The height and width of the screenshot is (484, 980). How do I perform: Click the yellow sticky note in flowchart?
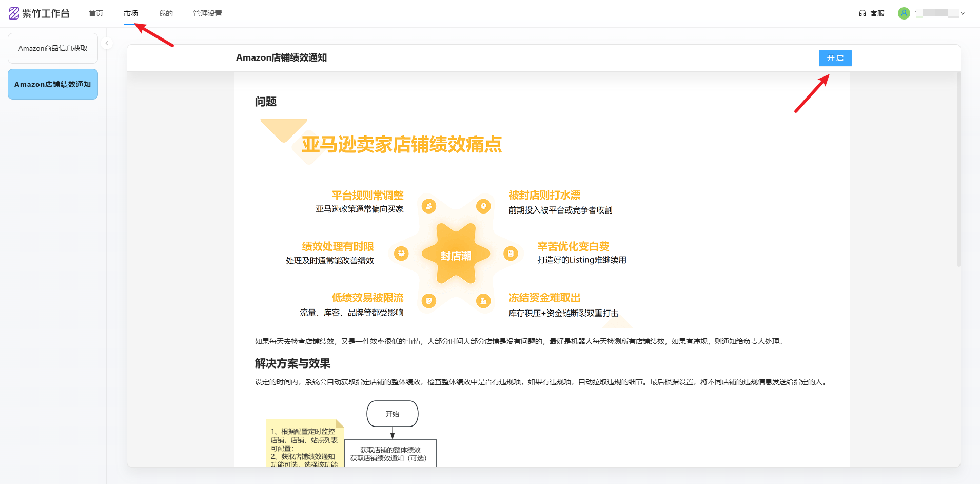point(305,443)
